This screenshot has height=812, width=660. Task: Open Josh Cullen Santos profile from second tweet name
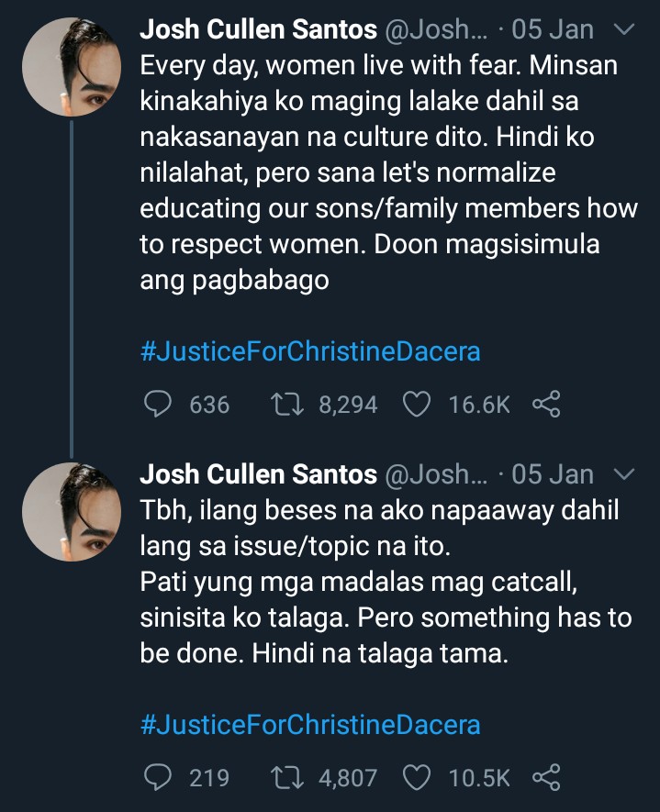258,474
